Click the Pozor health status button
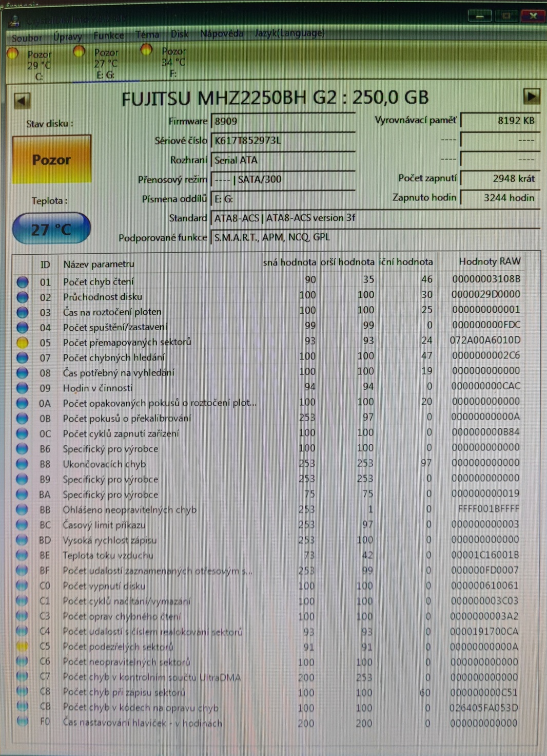 [52, 160]
